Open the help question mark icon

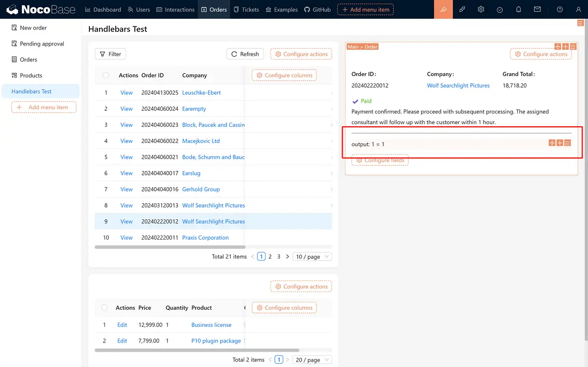click(x=560, y=10)
